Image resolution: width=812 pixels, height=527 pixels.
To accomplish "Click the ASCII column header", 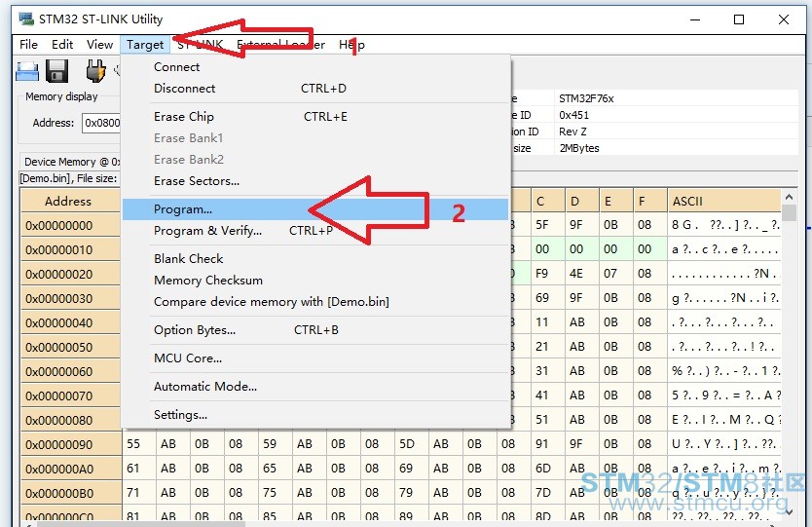I will 724,201.
